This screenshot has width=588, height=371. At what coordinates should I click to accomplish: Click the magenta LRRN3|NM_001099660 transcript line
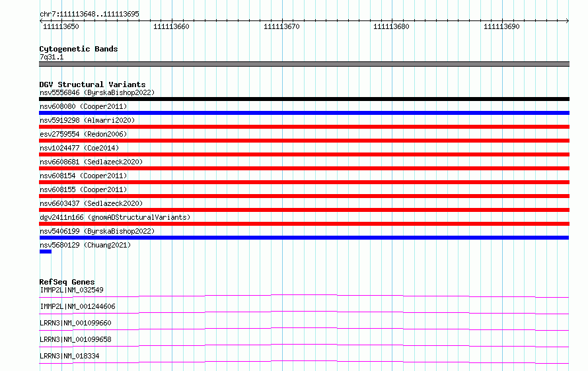(x=304, y=329)
